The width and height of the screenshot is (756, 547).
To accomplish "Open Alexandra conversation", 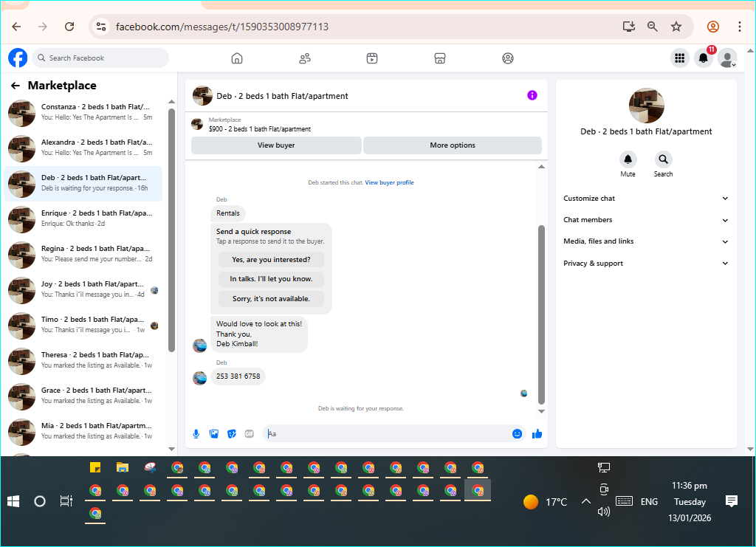I will (83, 148).
